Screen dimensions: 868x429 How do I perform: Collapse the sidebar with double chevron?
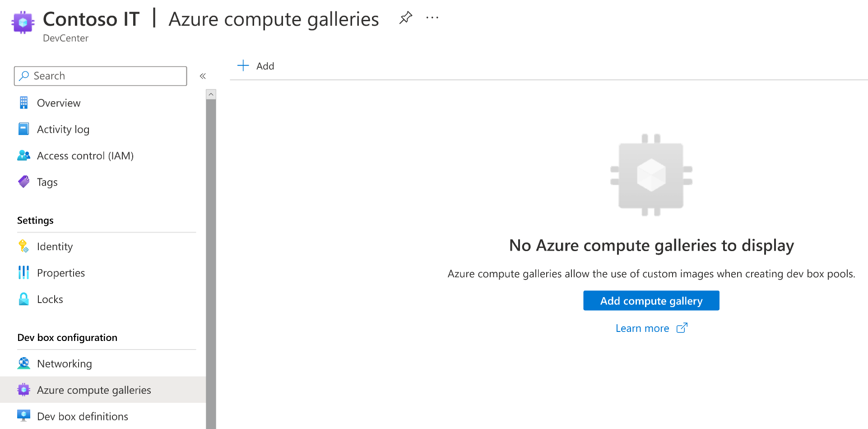(203, 76)
